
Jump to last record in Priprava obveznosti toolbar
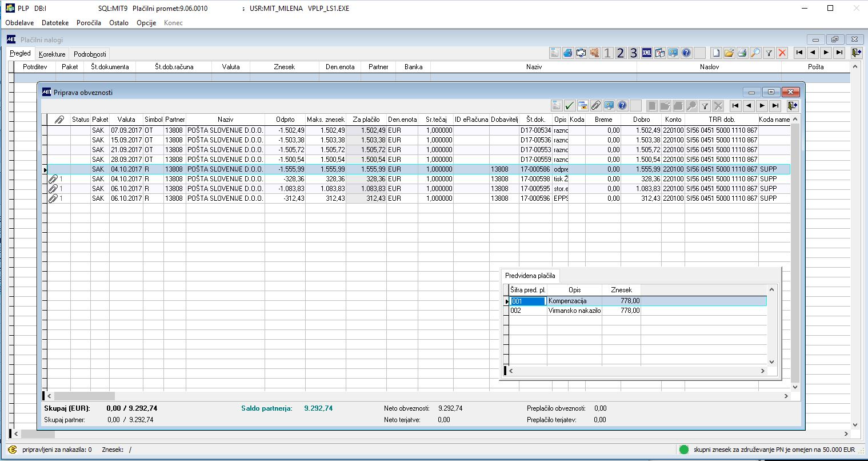(775, 106)
